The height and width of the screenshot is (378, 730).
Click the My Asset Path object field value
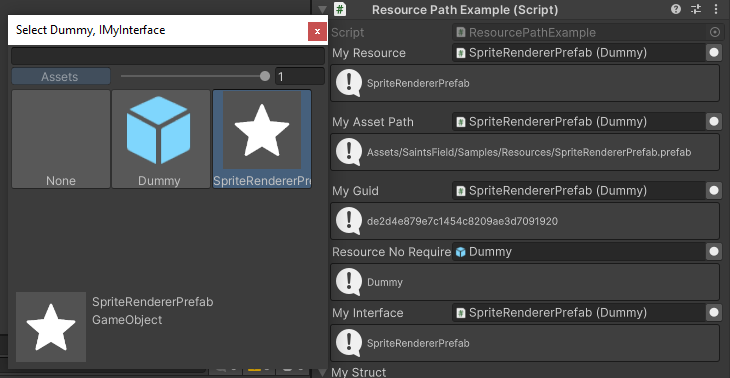(x=579, y=122)
